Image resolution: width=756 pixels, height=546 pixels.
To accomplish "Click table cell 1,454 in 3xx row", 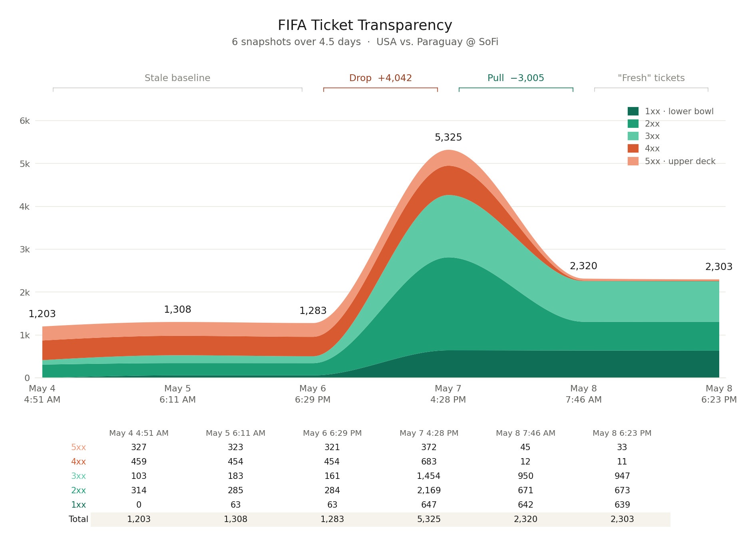I will click(429, 476).
